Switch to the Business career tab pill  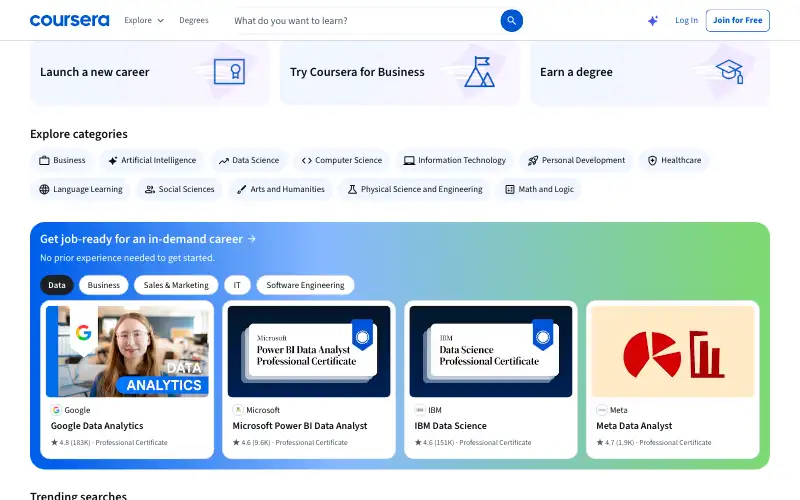[x=104, y=285]
